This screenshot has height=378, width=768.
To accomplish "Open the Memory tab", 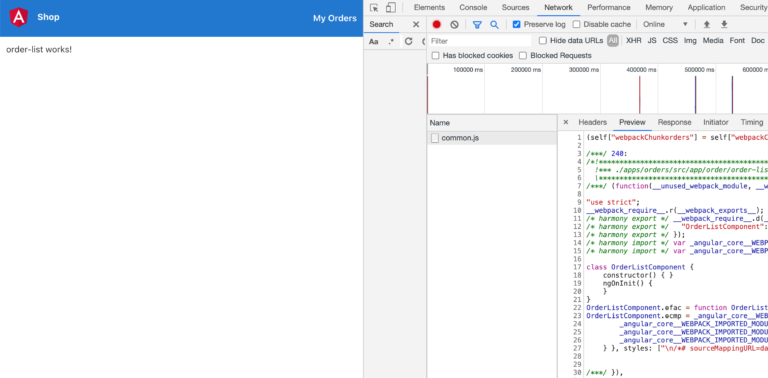I will (x=659, y=8).
